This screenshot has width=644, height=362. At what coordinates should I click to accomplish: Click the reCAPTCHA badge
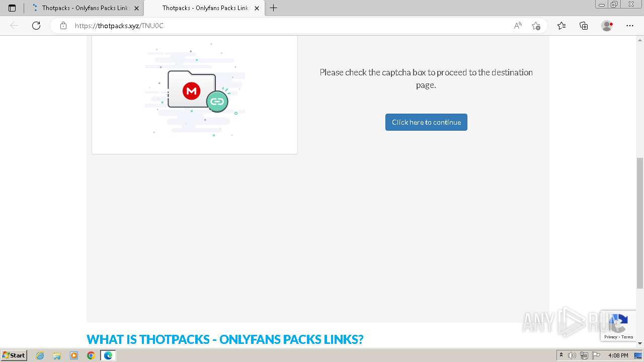[618, 325]
